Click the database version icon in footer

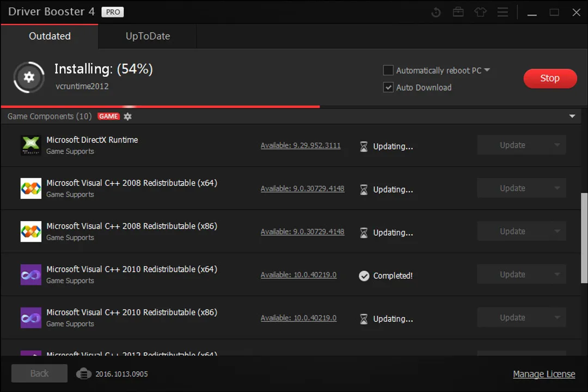click(84, 374)
